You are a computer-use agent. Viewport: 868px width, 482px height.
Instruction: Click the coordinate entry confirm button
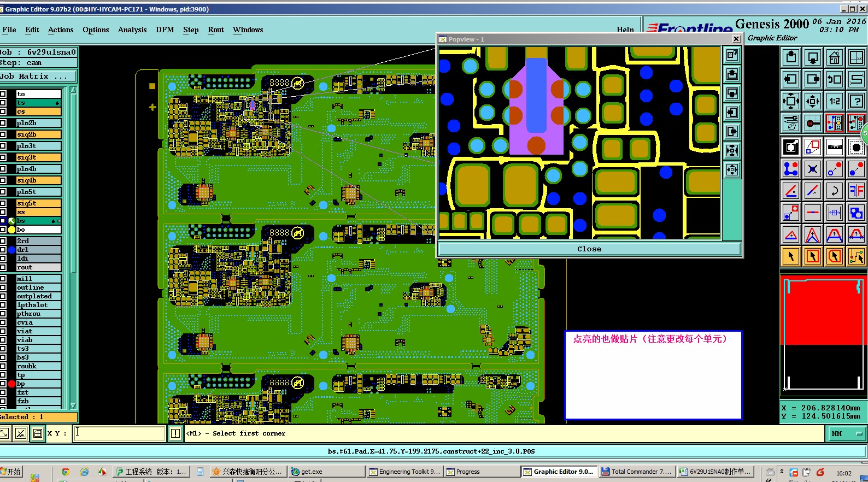tap(175, 433)
